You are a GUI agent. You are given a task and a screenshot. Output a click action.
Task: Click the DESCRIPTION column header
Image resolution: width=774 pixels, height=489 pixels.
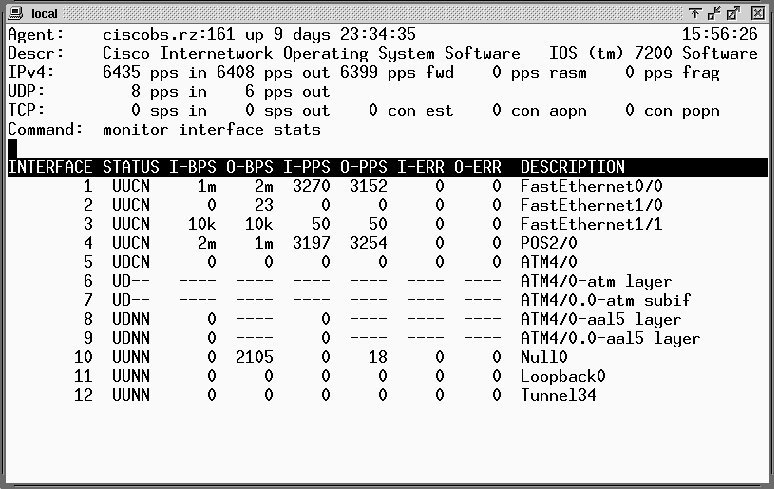pos(572,167)
